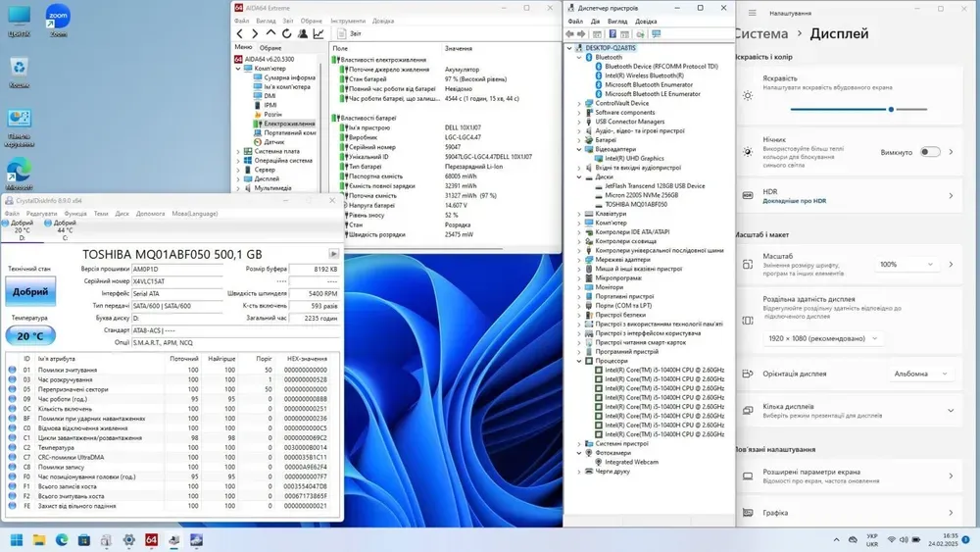This screenshot has height=552, width=980.
Task: Open the Інструменти menu in AIDA64
Action: [x=347, y=20]
